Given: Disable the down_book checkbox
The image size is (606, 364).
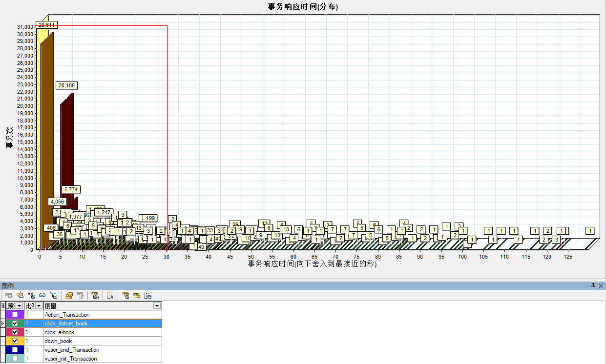Looking at the screenshot, I should (x=15, y=341).
